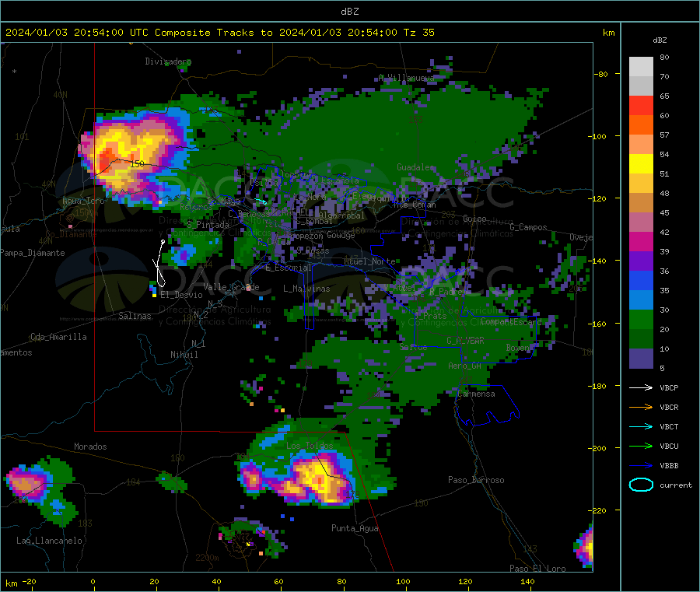Viewport: 700px width, 592px height.
Task: Click the blue VBBB arrow symbol
Action: 641,465
